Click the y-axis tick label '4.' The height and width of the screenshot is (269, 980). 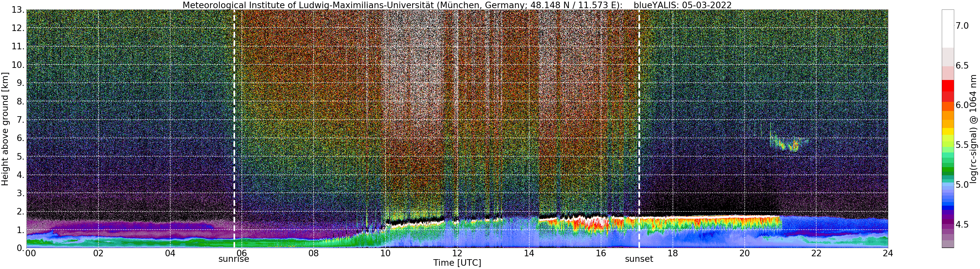[x=21, y=175]
